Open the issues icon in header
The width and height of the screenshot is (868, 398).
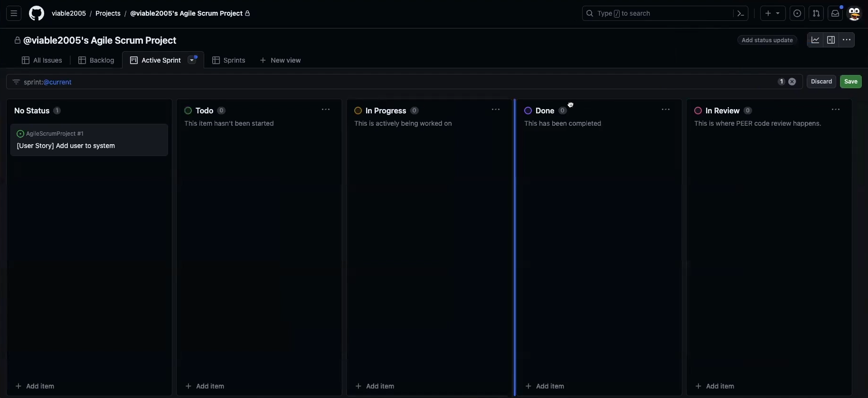(x=797, y=13)
